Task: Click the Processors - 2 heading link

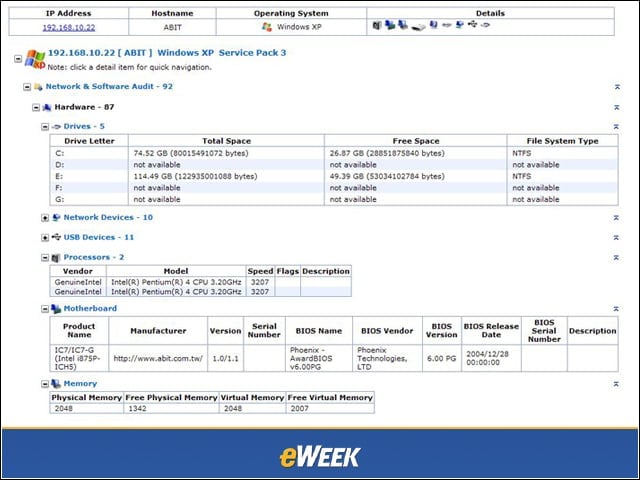Action: pos(94,257)
